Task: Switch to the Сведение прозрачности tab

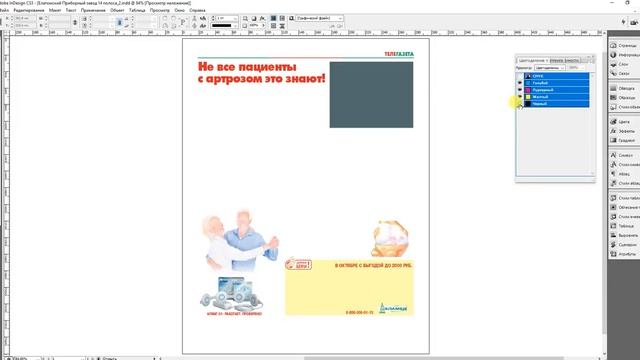Action: [x=564, y=60]
